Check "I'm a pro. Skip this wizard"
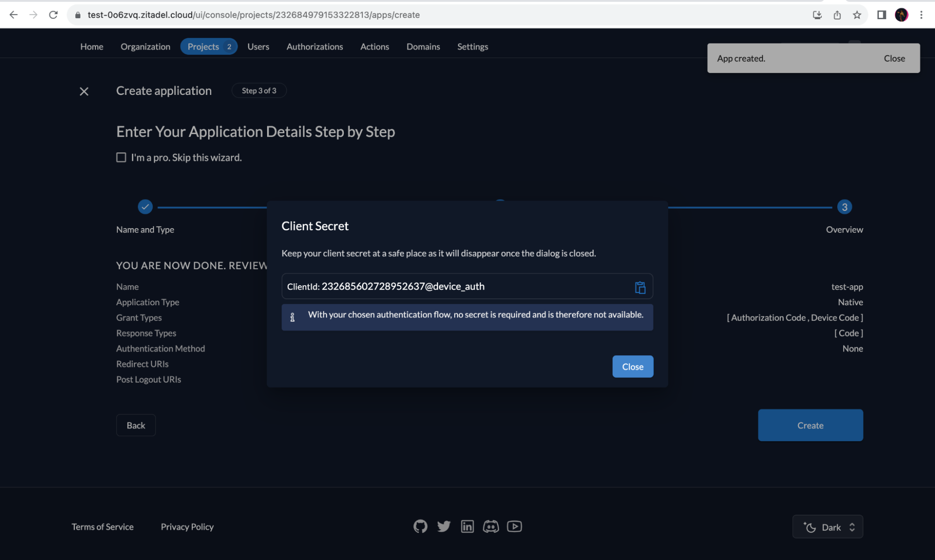 click(x=121, y=158)
